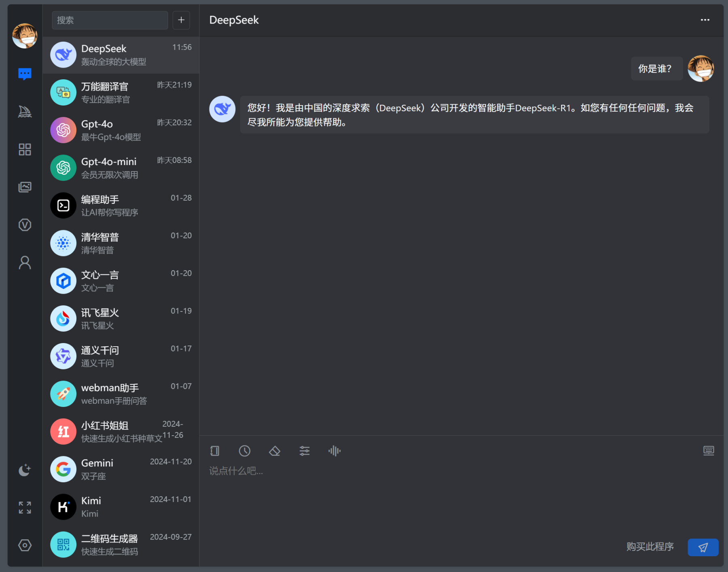The image size is (728, 572).
Task: Select the Kimi conversation
Action: click(121, 506)
